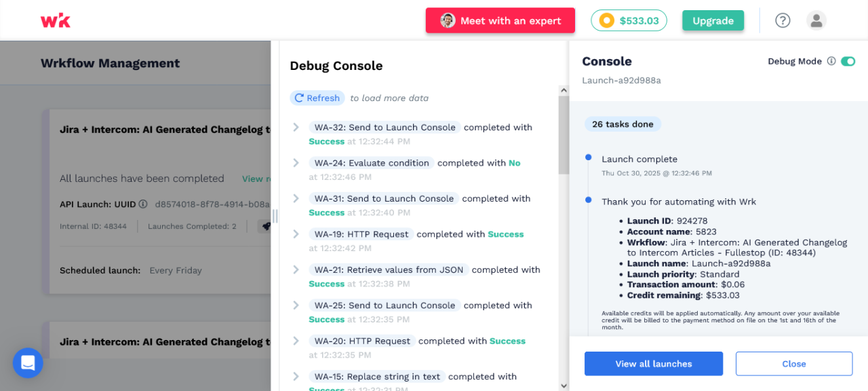Click the coin credit balance $533.03
Screen dimensions: 868x391
pos(629,20)
